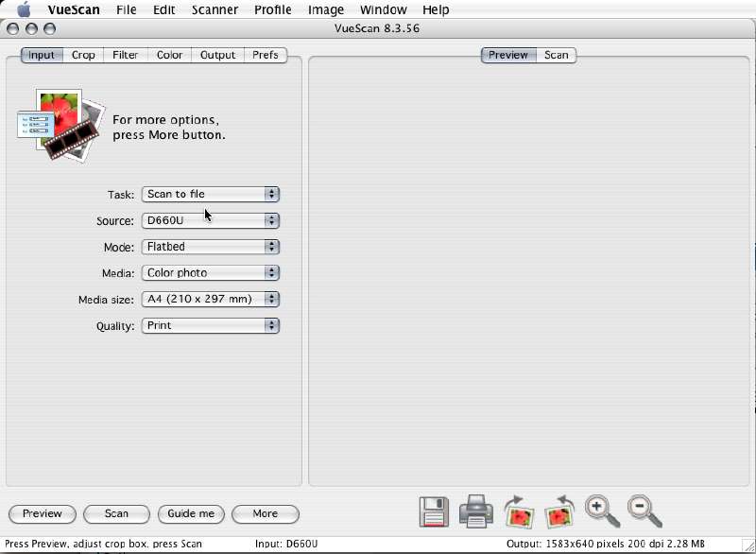Viewport: 756px width, 554px height.
Task: Open the Media dropdown showing Color photo
Action: click(x=210, y=273)
